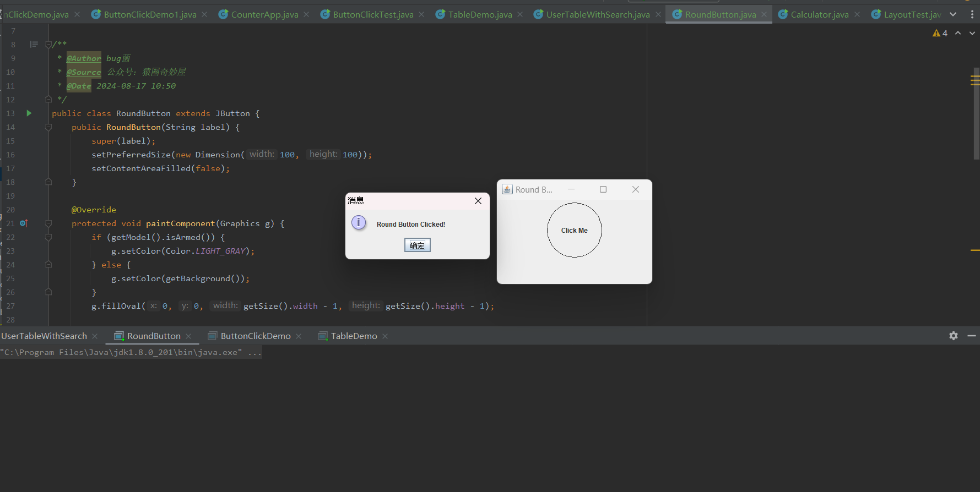
Task: Maximize the Round B window
Action: click(603, 189)
